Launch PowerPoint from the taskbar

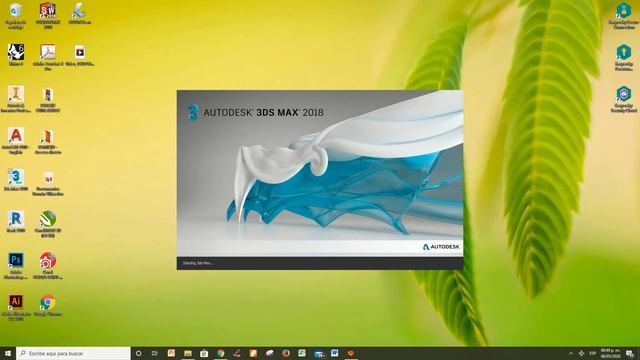point(171,353)
